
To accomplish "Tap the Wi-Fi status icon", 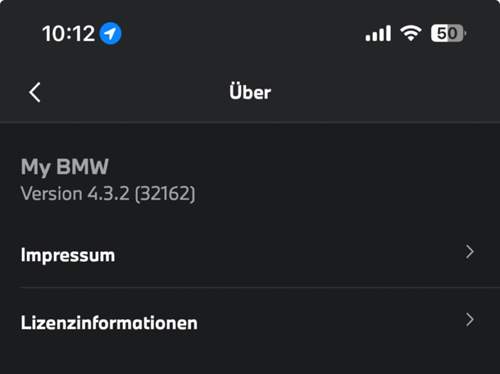I will click(x=411, y=33).
